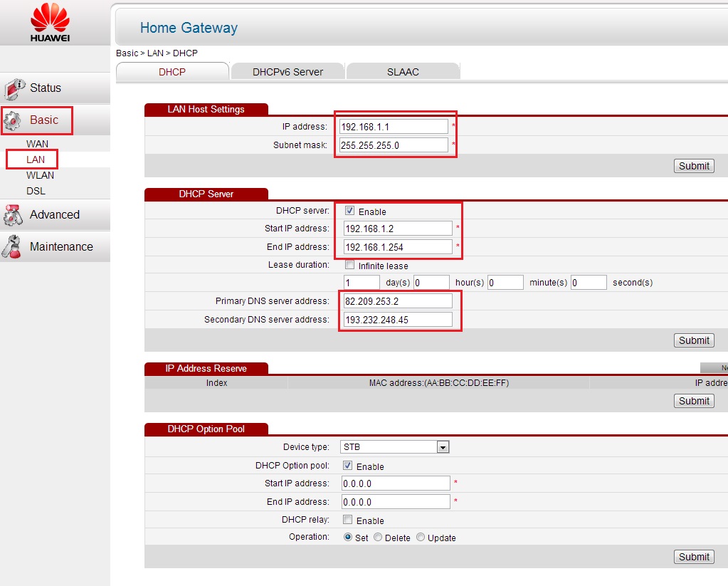
Task: Switch to the DHCPv6 Server tab
Action: [287, 72]
